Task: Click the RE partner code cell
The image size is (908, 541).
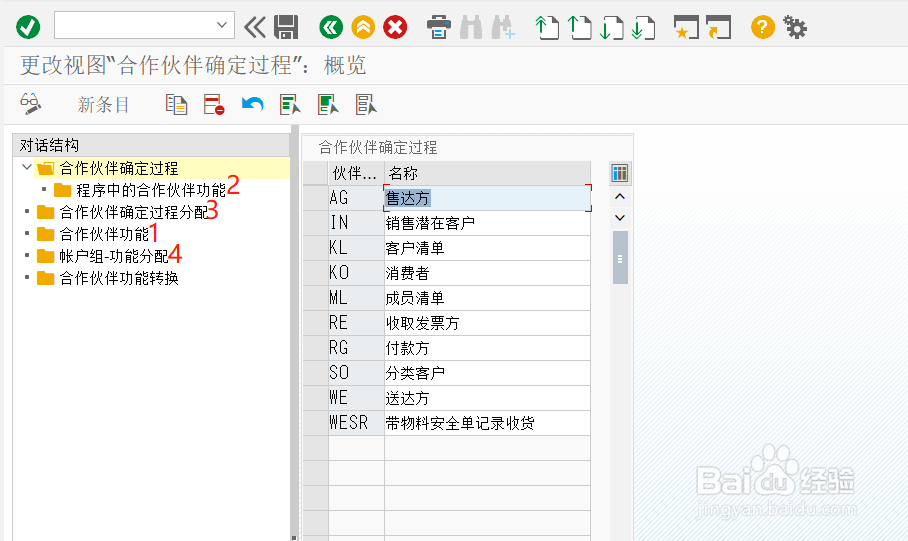Action: pyautogui.click(x=356, y=323)
